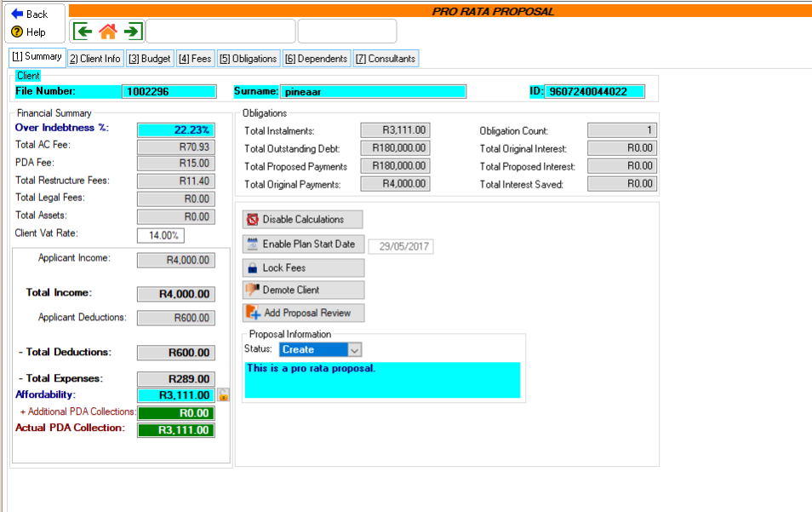This screenshot has width=812, height=512.
Task: Click the plan start date field showing 29/05/2017
Action: point(401,244)
